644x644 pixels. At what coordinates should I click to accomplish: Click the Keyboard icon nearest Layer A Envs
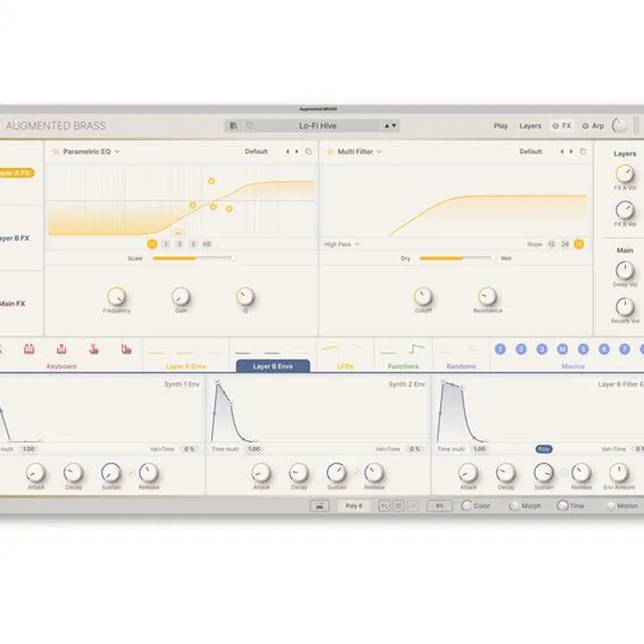(126, 349)
